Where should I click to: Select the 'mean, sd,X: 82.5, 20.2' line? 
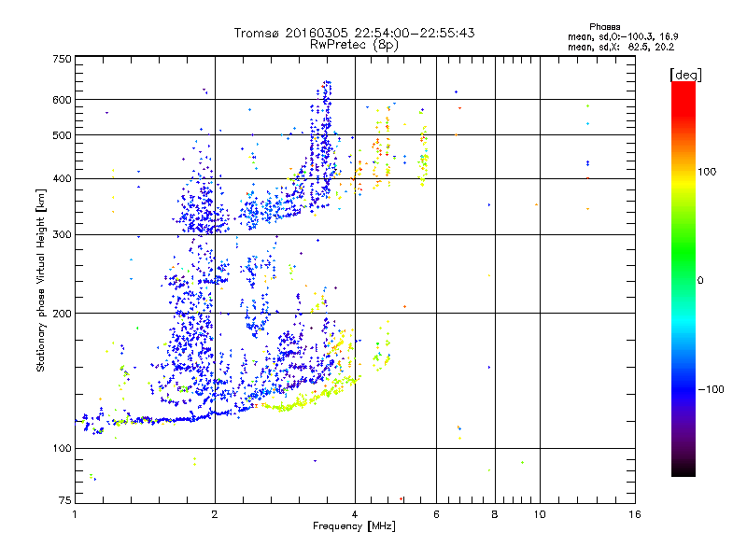621,47
